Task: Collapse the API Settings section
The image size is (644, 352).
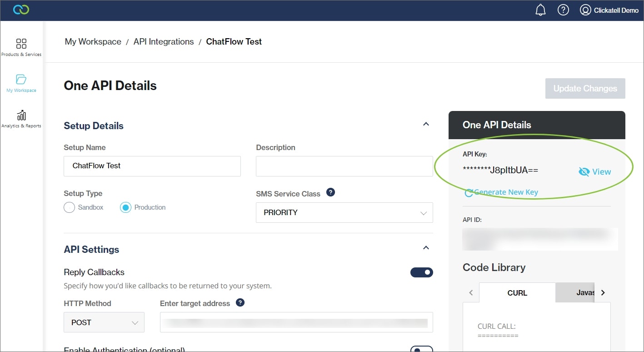Action: [x=426, y=248]
